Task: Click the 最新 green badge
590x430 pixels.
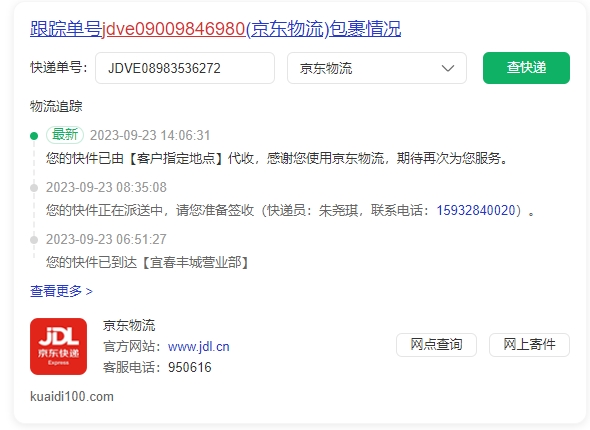Action: pos(65,135)
